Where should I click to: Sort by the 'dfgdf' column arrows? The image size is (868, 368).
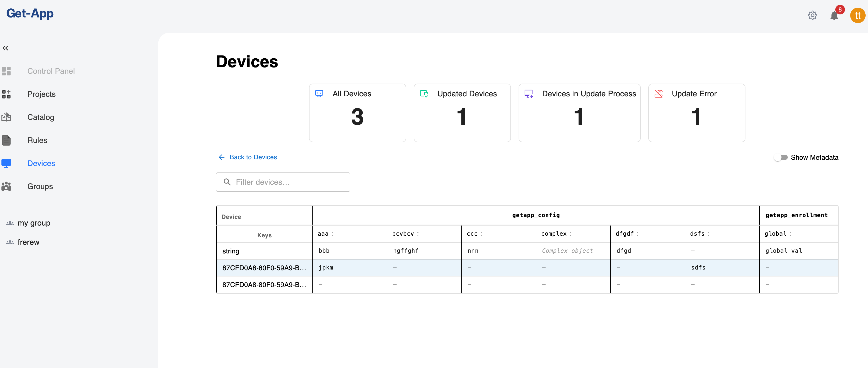[638, 234]
